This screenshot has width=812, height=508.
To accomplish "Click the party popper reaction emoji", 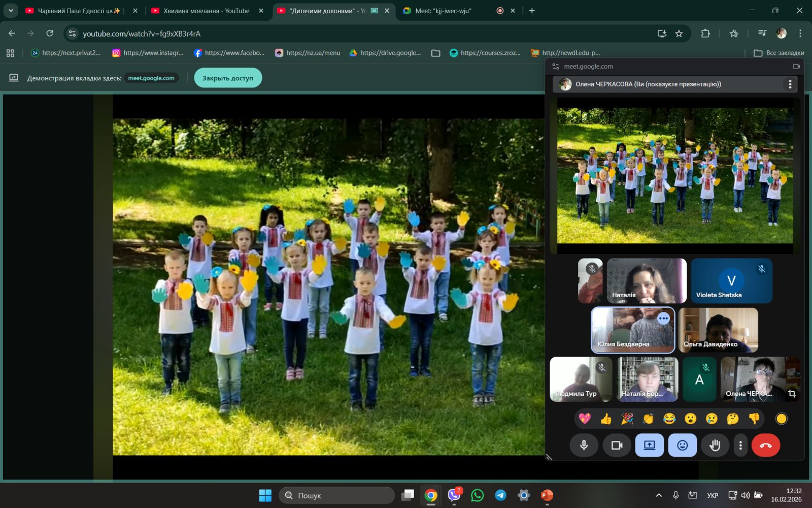I will [627, 419].
